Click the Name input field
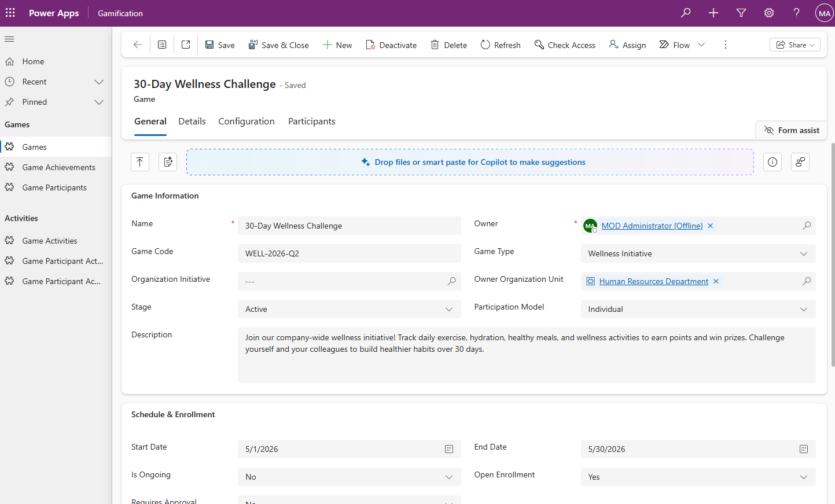 click(350, 226)
